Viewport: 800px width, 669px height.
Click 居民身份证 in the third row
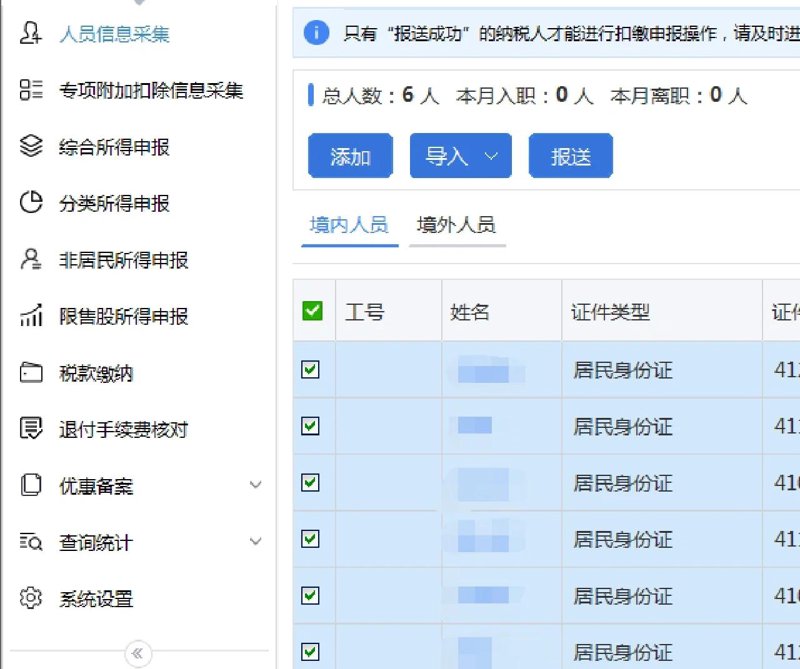[623, 483]
